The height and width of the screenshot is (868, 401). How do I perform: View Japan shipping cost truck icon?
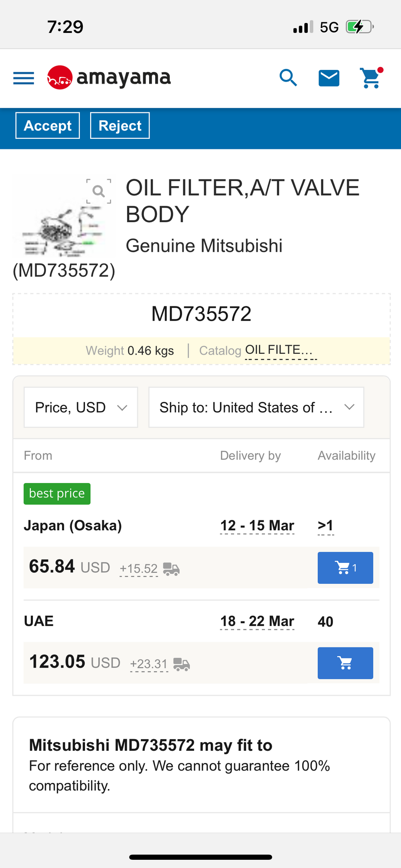[171, 569]
